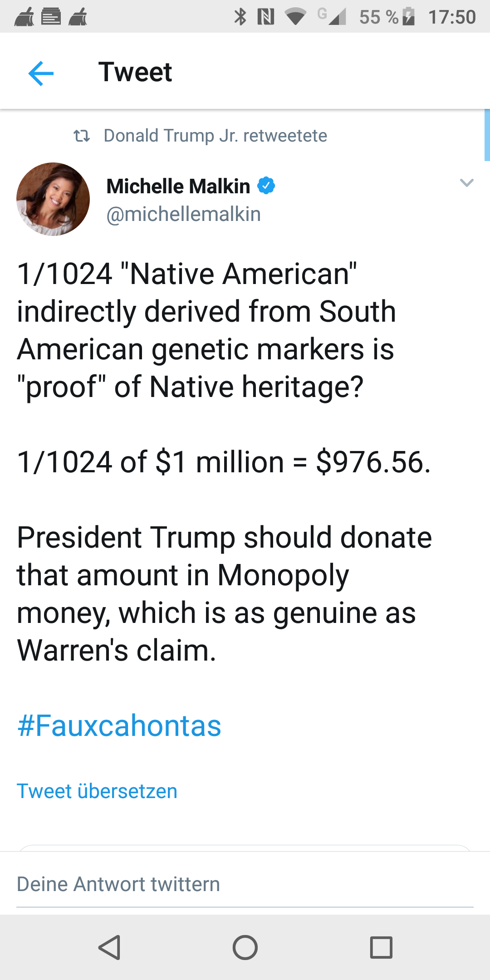490x980 pixels.
Task: Tap the Deine Antwort twittern field
Action: [x=245, y=885]
